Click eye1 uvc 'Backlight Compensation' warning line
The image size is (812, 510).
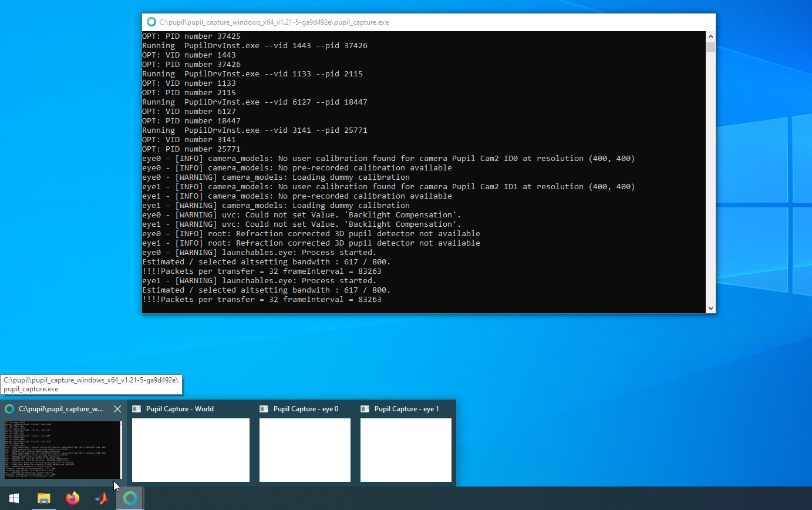pyautogui.click(x=302, y=224)
